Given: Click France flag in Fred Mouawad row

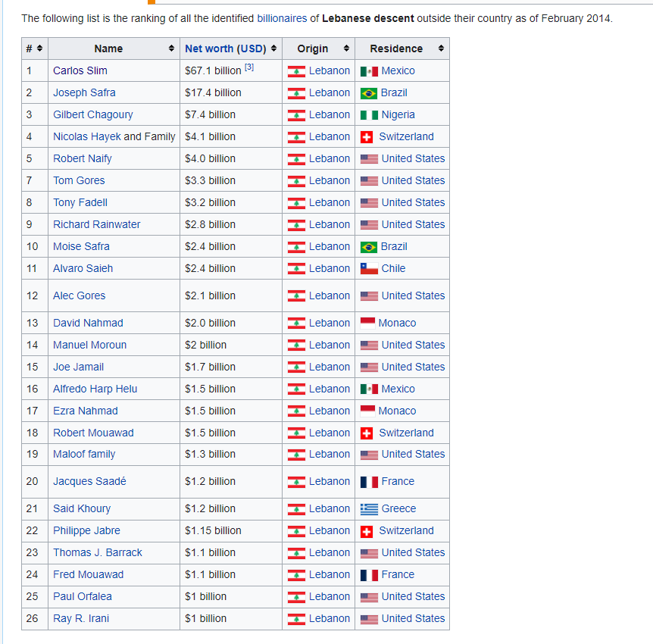Looking at the screenshot, I should 369,575.
